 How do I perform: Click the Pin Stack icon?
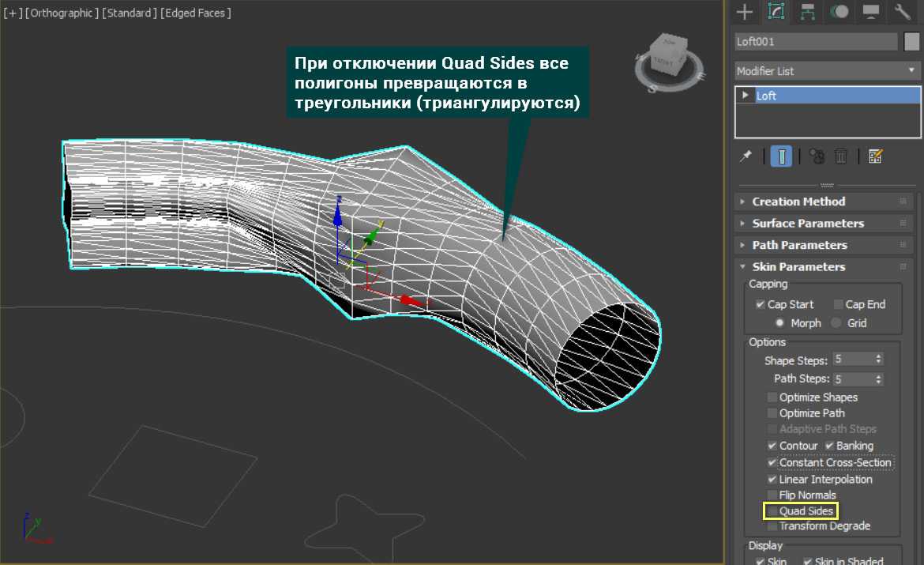tap(746, 156)
